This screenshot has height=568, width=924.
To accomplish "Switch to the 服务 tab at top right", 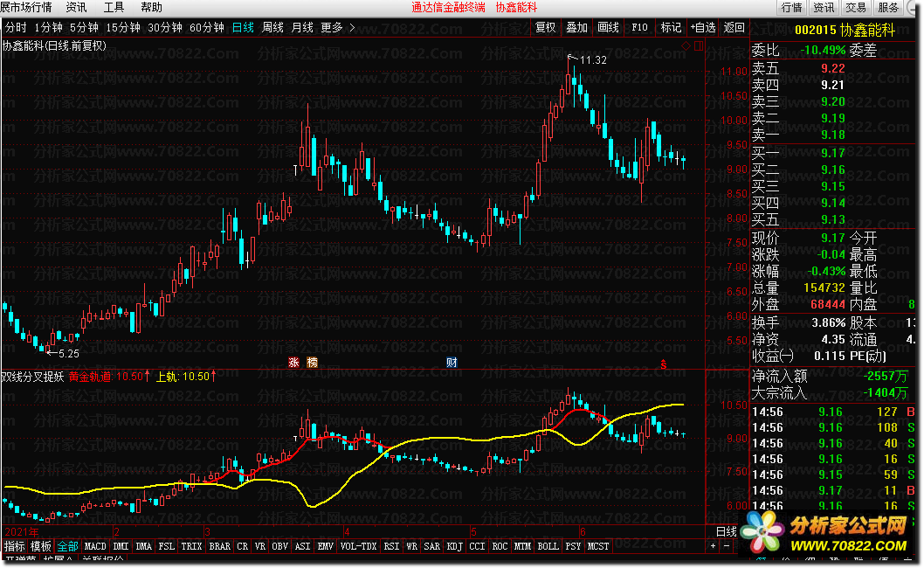I will coord(887,7).
